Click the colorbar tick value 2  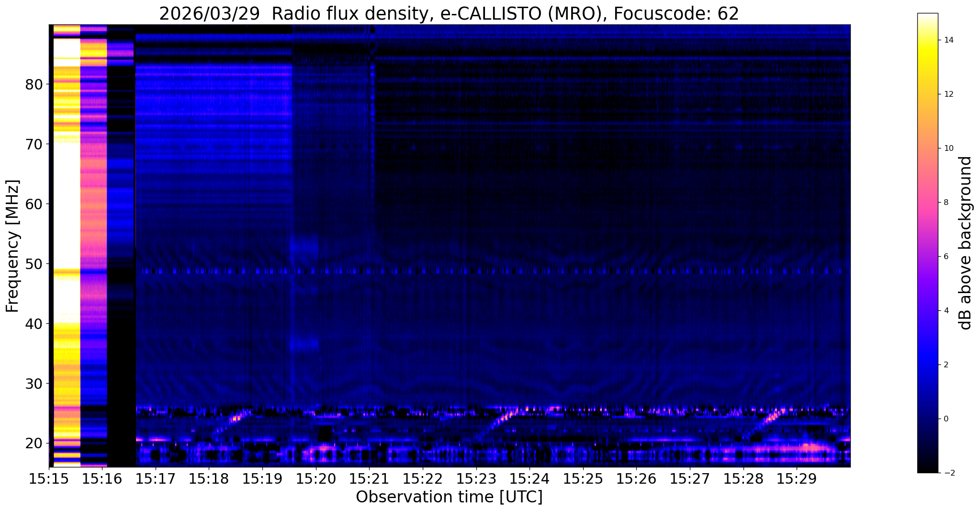pyautogui.click(x=946, y=365)
